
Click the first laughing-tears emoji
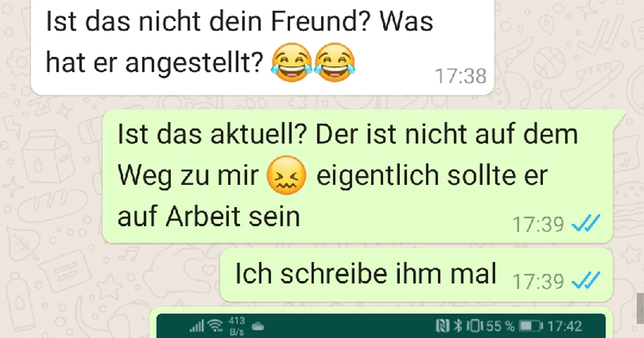[291, 62]
